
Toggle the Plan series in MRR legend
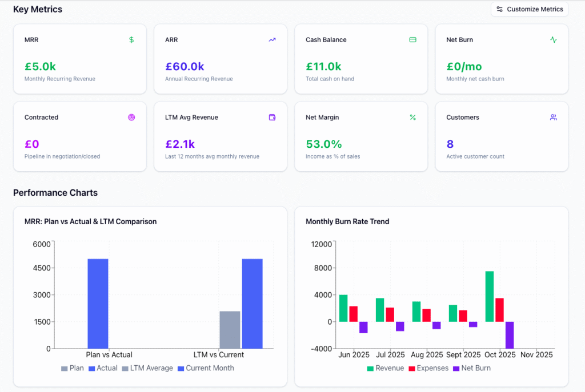(x=73, y=368)
